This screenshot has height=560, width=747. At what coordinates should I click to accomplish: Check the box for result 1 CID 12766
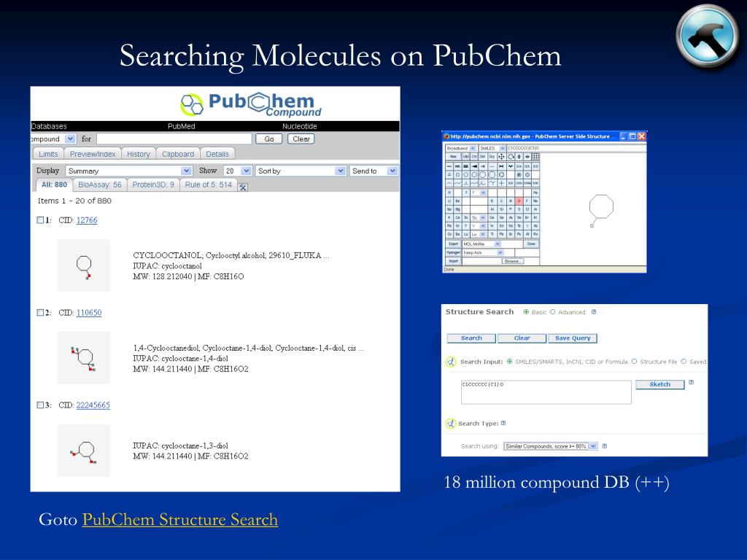[x=41, y=220]
